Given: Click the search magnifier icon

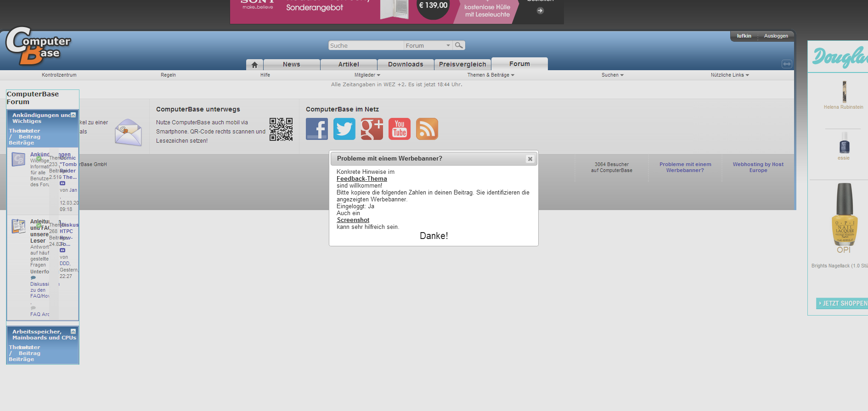Looking at the screenshot, I should tap(459, 45).
